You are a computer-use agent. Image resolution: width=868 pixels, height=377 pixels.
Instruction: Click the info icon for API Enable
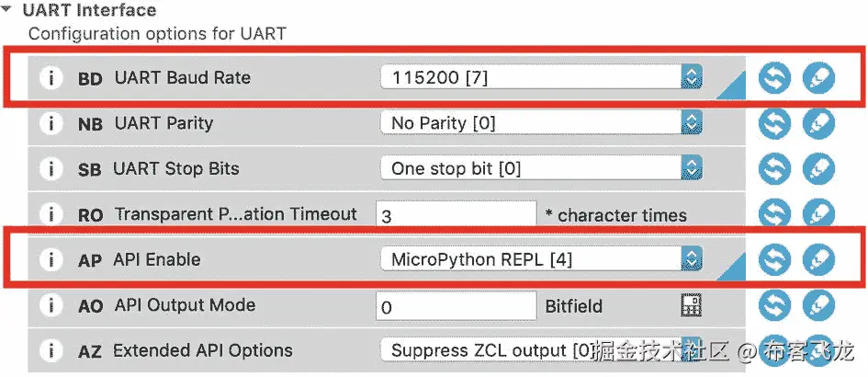(x=52, y=260)
